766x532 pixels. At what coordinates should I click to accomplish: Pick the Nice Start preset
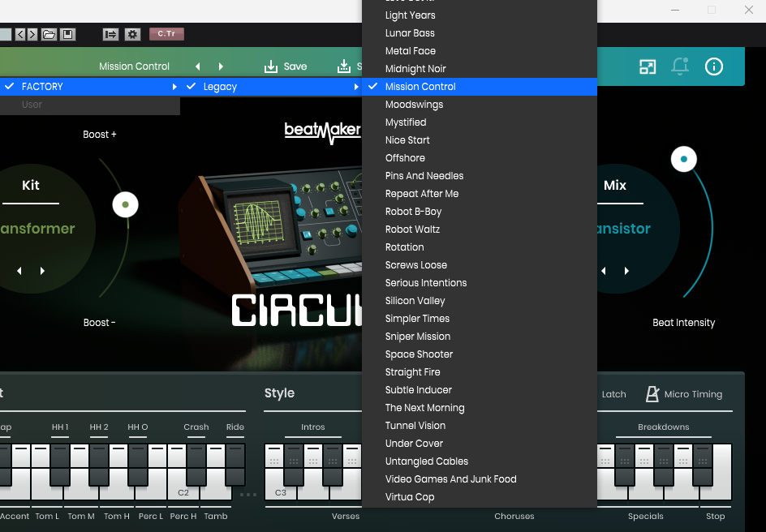(480, 140)
